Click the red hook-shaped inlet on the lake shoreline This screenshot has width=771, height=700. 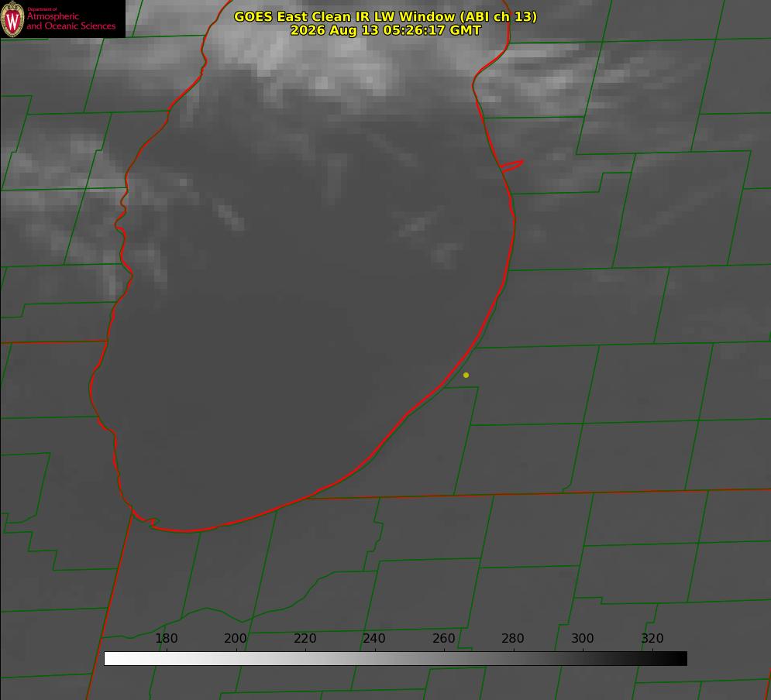pos(511,166)
